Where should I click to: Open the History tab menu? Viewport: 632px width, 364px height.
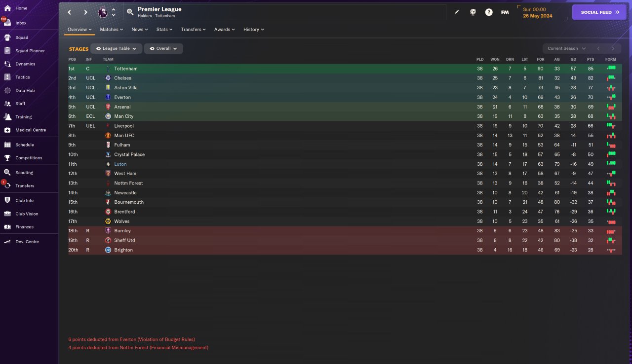(x=253, y=30)
